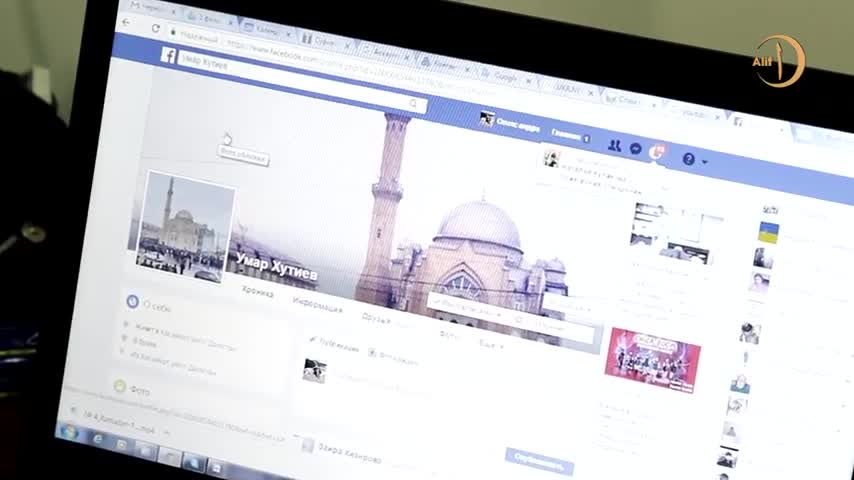Click the blue Опубликовать button

[x=539, y=461]
